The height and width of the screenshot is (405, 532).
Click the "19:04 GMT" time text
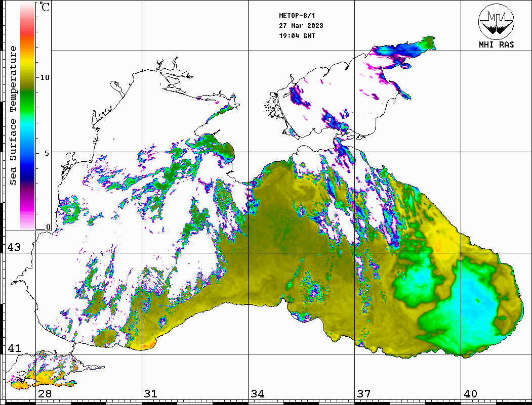(x=297, y=35)
